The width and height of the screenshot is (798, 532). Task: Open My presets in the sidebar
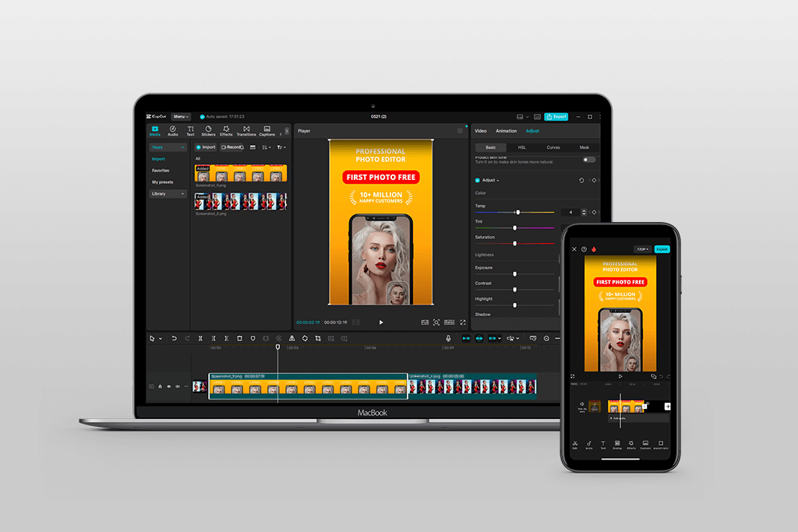[x=162, y=182]
